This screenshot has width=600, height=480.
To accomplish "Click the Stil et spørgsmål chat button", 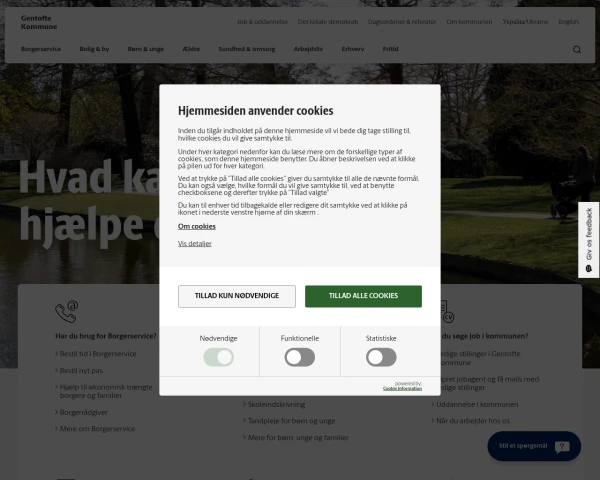I will coord(534,446).
